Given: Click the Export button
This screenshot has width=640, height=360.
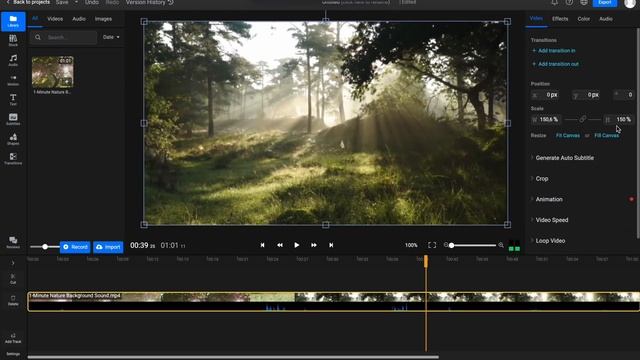Looking at the screenshot, I should coord(605,2).
